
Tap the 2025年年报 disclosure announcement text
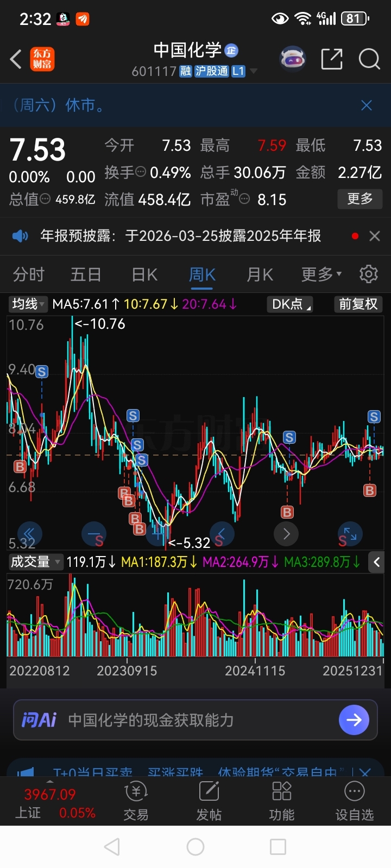pos(180,236)
